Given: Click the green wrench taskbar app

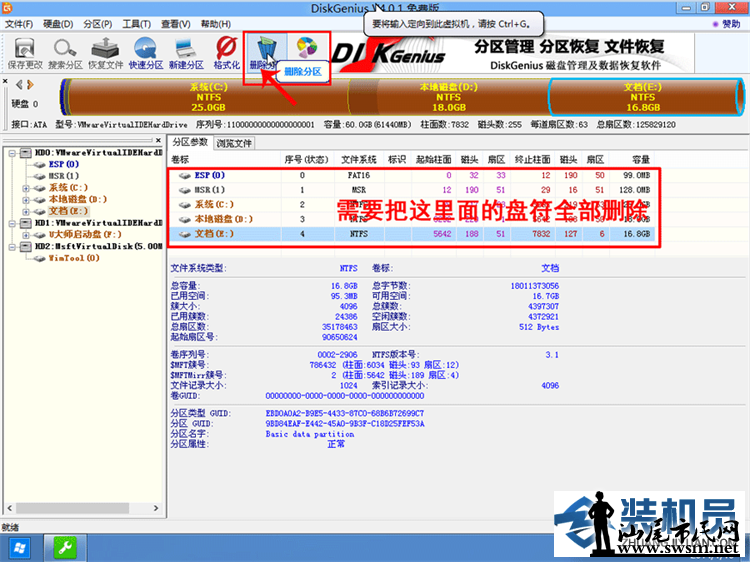Looking at the screenshot, I should pyautogui.click(x=65, y=549).
